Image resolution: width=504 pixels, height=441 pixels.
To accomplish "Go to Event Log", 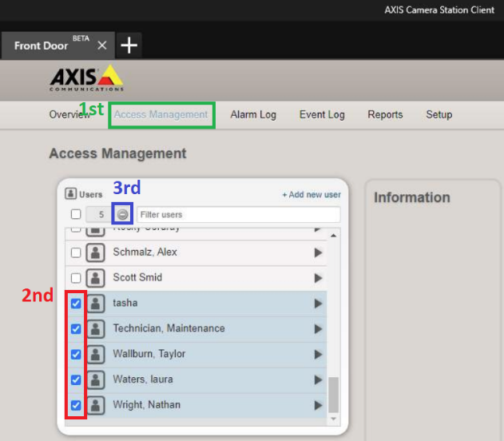I will pyautogui.click(x=322, y=115).
